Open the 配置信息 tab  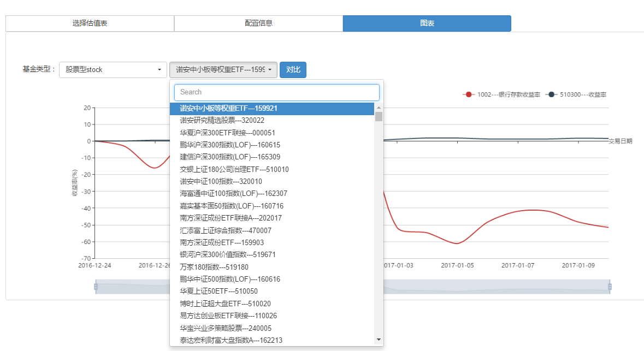click(258, 23)
